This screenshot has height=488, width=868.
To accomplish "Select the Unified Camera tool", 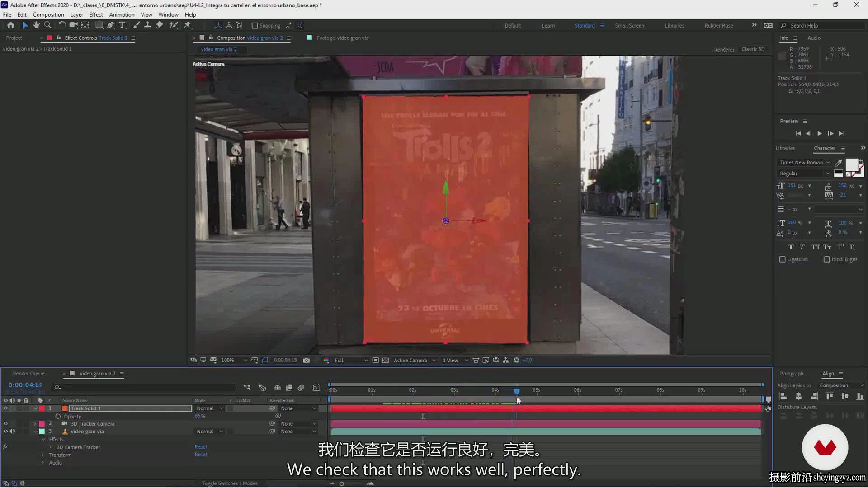I will coord(73,25).
